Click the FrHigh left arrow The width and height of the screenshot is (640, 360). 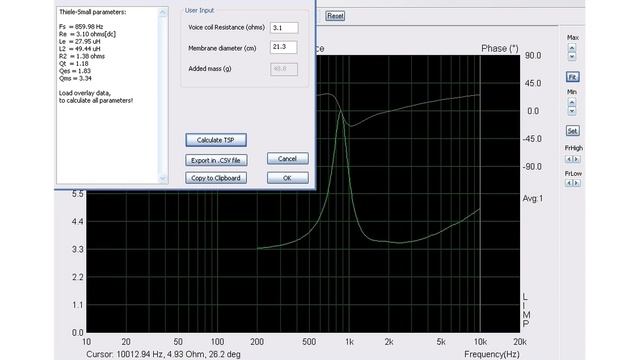pos(568,159)
